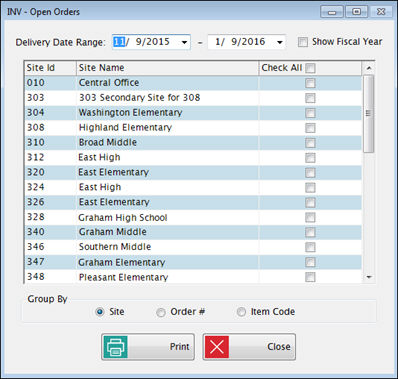398x379 pixels.
Task: Enable the Show Fiscal Year checkbox
Action: [303, 42]
